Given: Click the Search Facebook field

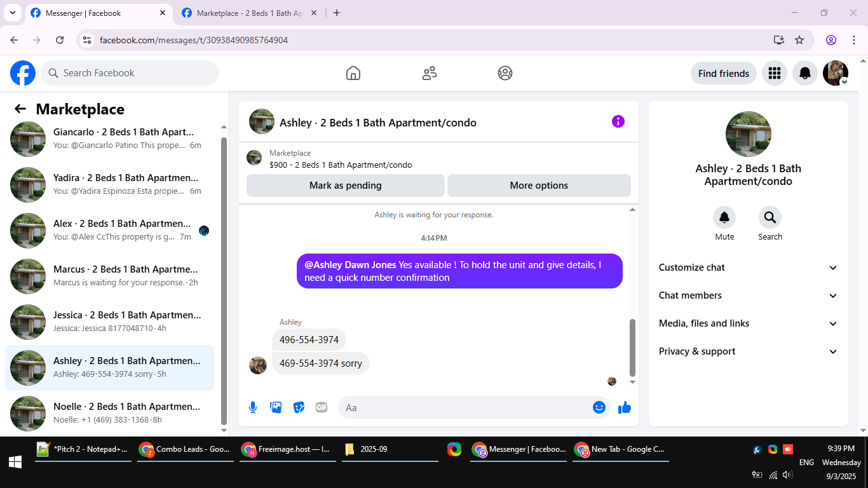Looking at the screenshot, I should (x=130, y=73).
